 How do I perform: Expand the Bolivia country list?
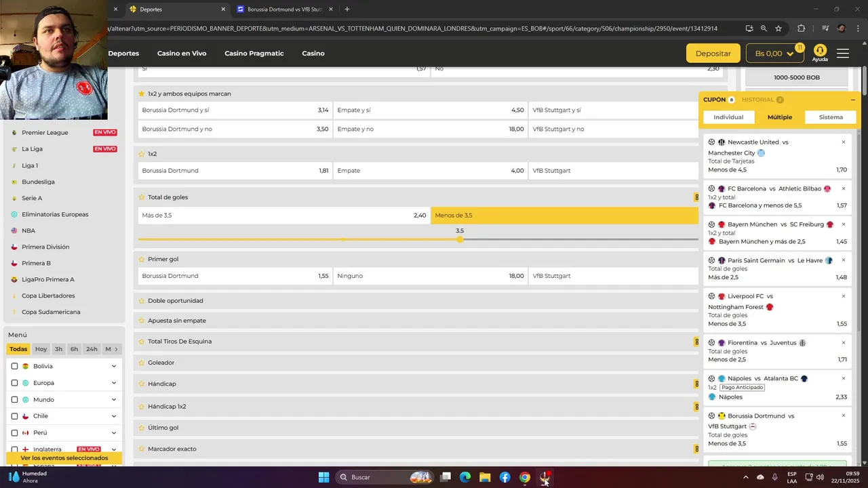(x=114, y=366)
